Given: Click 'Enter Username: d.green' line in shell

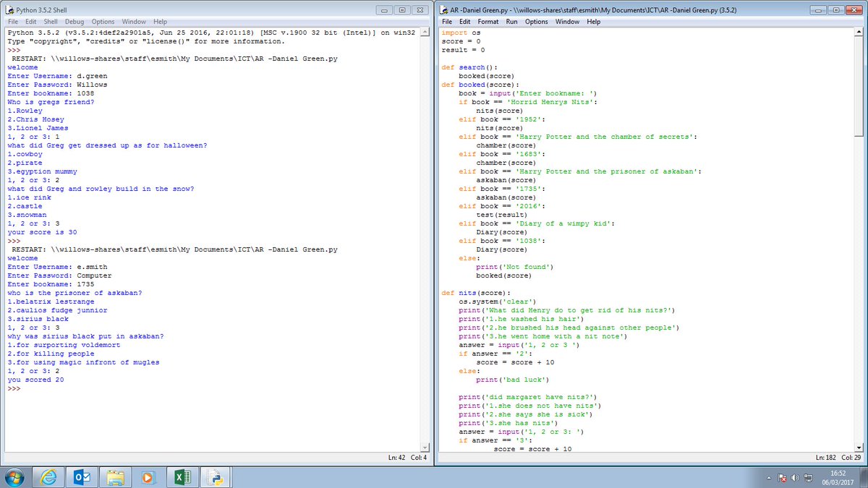Looking at the screenshot, I should tap(57, 76).
